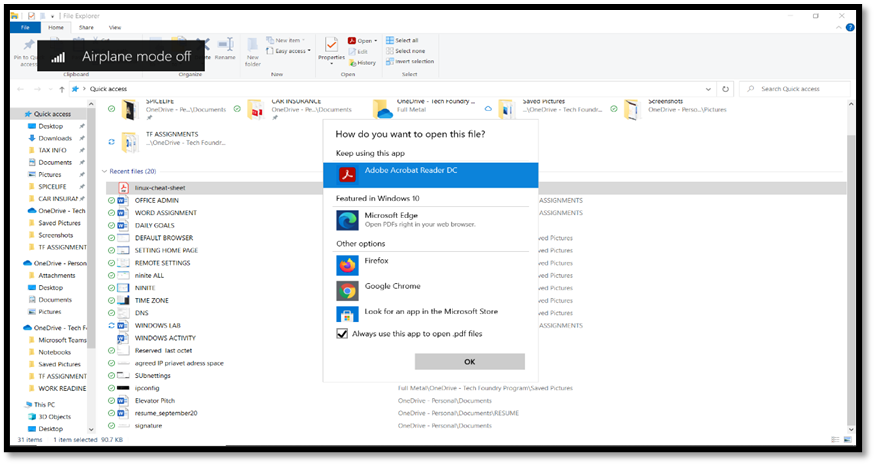The height and width of the screenshot is (465, 875).
Task: Open TAX INFO in navigation pane
Action: (52, 150)
